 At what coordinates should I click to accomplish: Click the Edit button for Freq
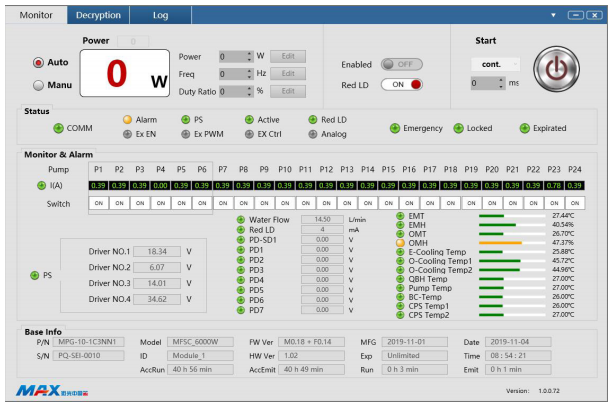click(285, 73)
